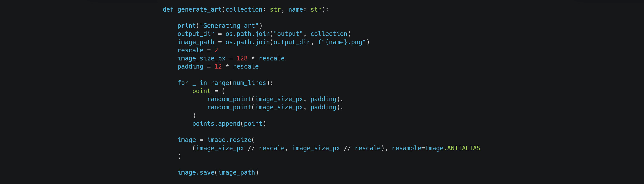Image resolution: width=644 pixels, height=184 pixels.
Task: Click the green point variable assignment
Action: (x=201, y=91)
